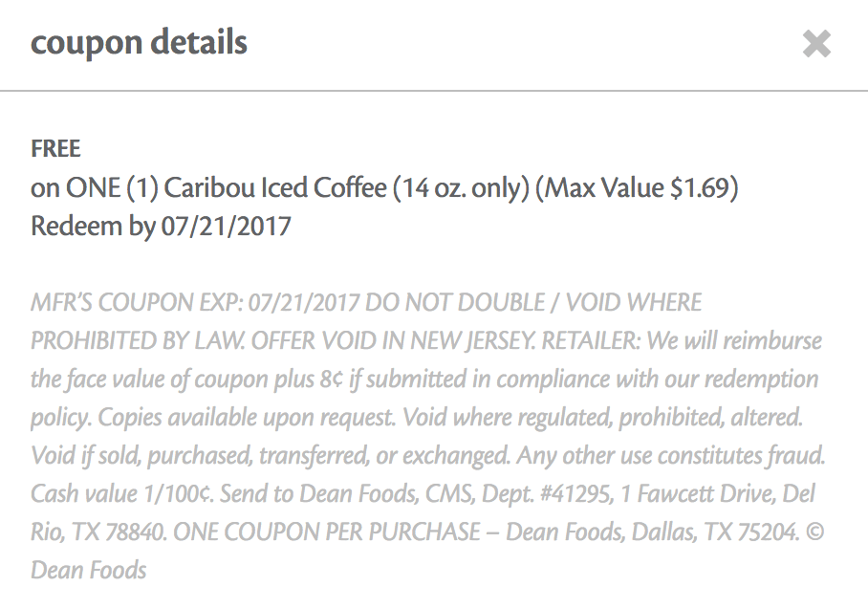Click the Caribou Iced Coffee offer line
868x608 pixels.
click(x=384, y=187)
